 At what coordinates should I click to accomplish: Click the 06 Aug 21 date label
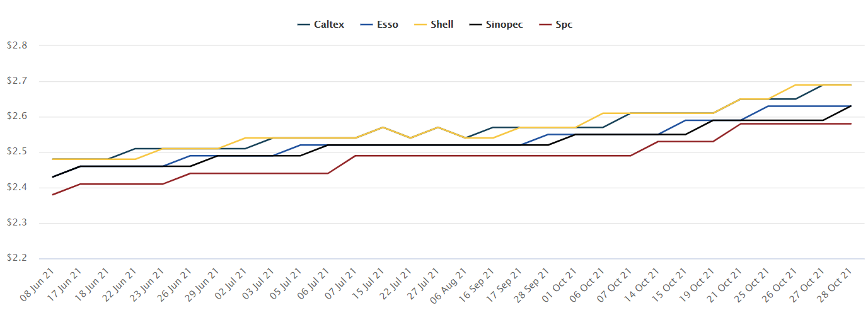pyautogui.click(x=452, y=283)
